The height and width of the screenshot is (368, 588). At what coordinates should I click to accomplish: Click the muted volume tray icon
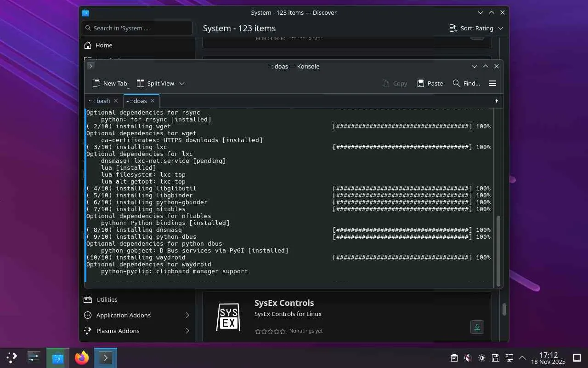(468, 358)
